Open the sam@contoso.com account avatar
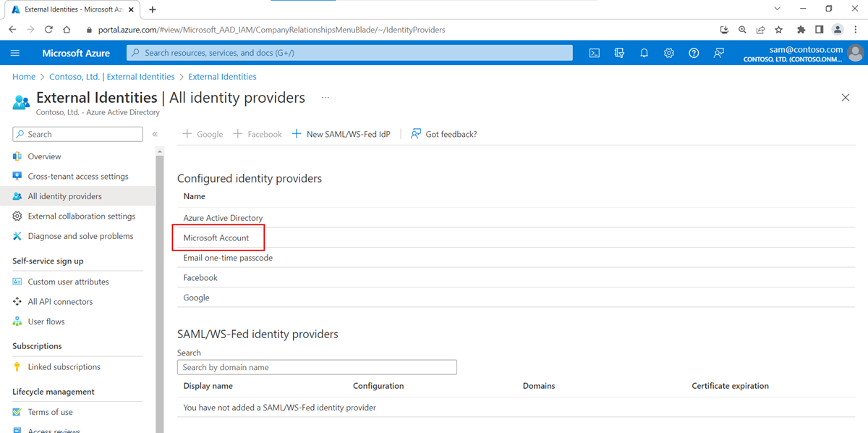 point(856,53)
